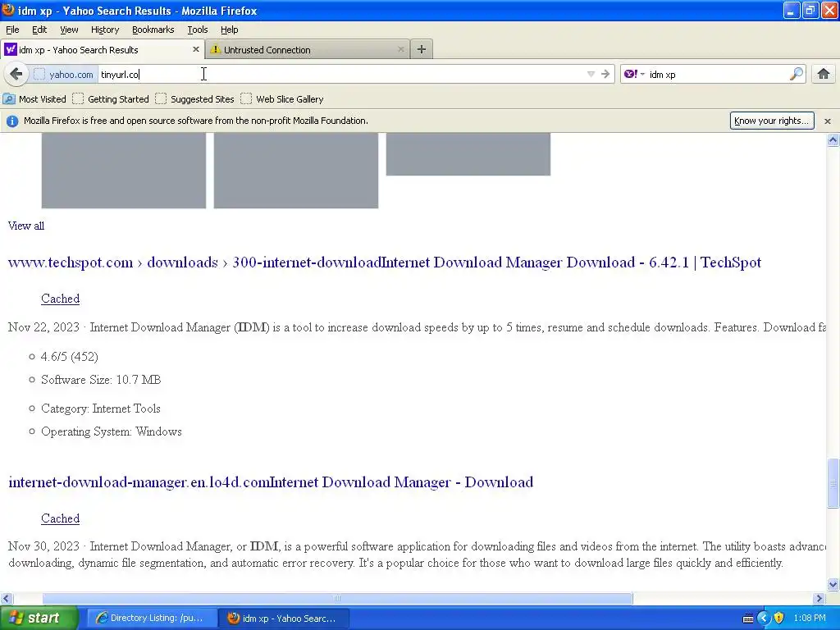
Task: Switch to the Untrusted Connection tab
Action: (x=308, y=49)
